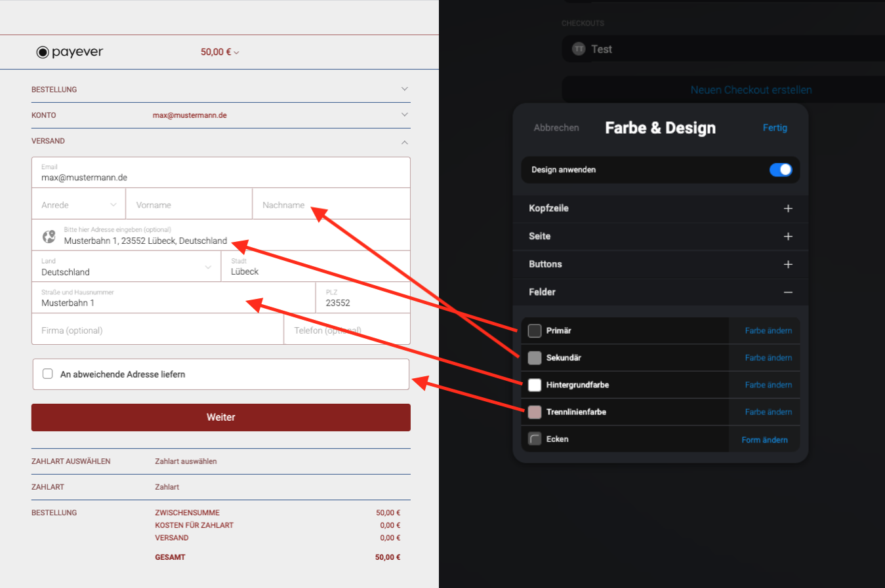Click Form ändern for Ecken

click(764, 440)
